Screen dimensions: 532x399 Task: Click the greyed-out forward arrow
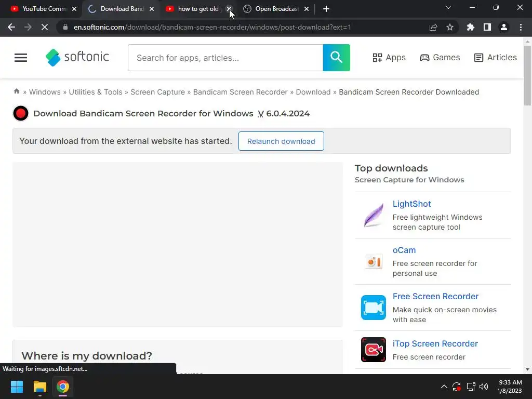(x=28, y=27)
